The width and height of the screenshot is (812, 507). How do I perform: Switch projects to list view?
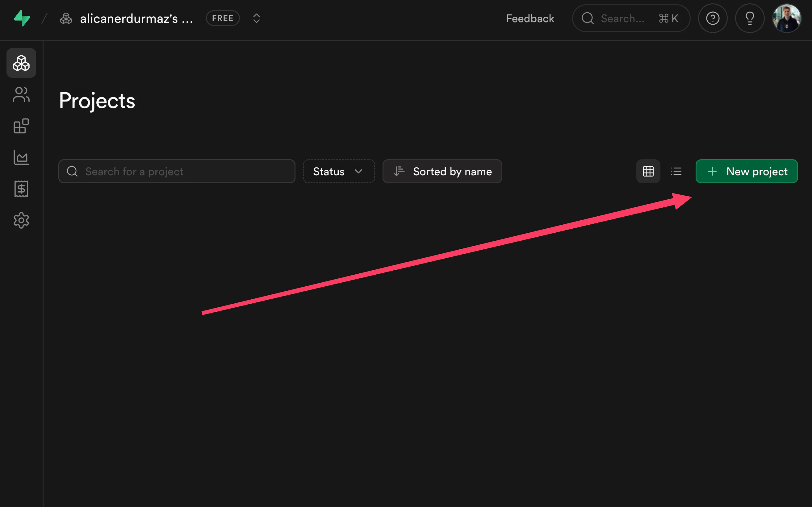point(676,171)
